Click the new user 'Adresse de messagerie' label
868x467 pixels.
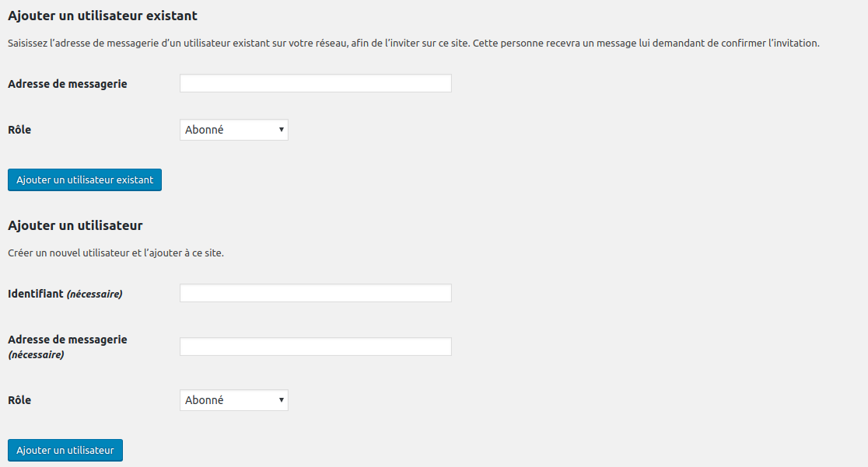(68, 340)
